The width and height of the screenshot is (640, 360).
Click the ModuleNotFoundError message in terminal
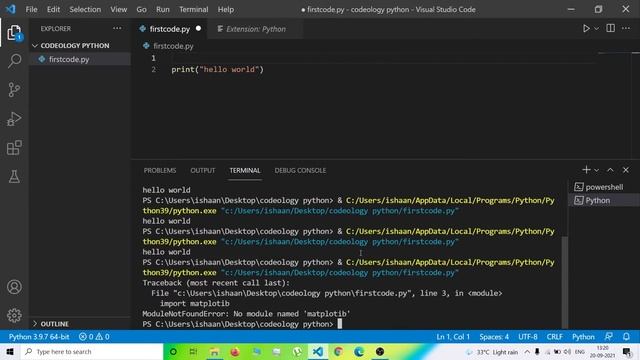(247, 313)
